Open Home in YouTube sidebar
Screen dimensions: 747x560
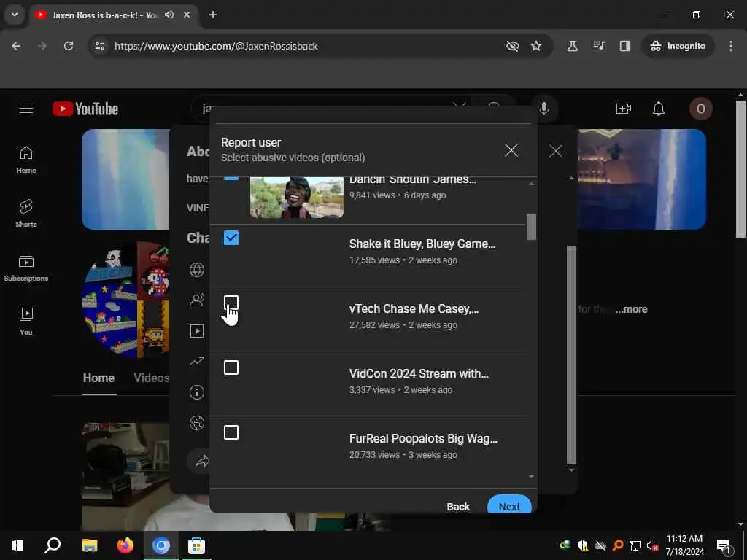[x=26, y=160]
